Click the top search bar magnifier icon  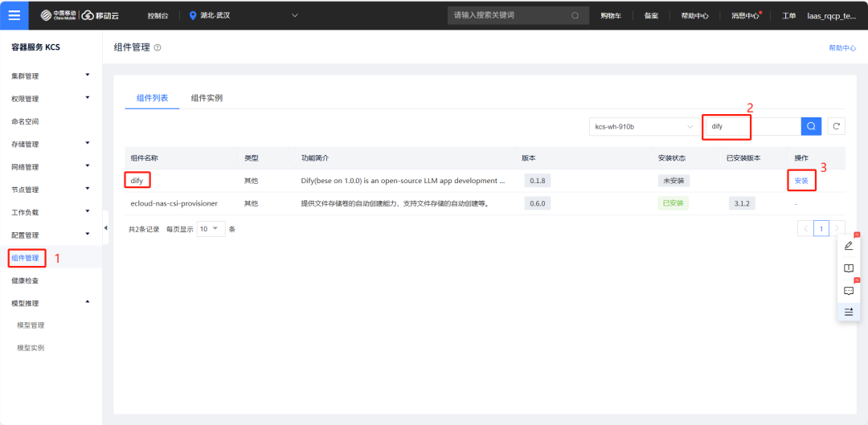[x=575, y=15]
